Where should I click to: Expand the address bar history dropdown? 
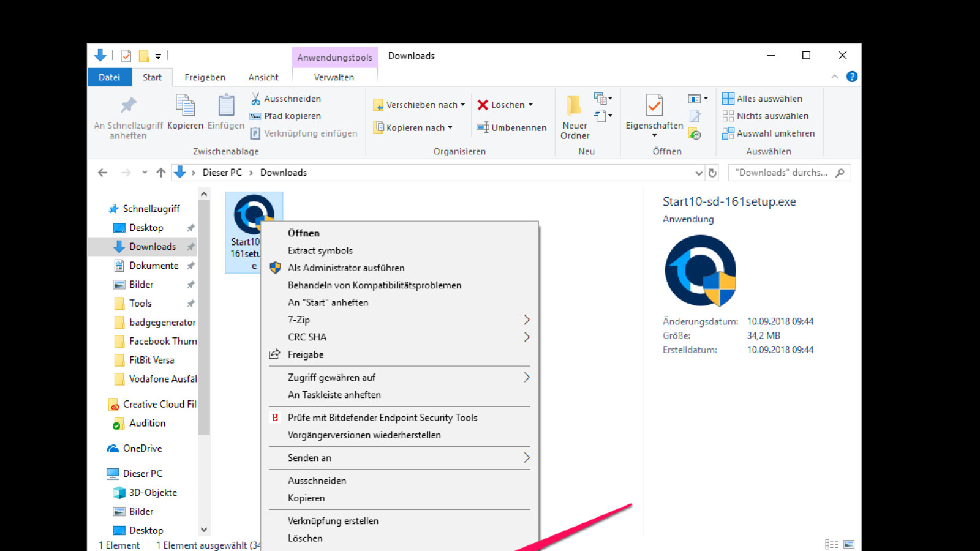pyautogui.click(x=698, y=173)
